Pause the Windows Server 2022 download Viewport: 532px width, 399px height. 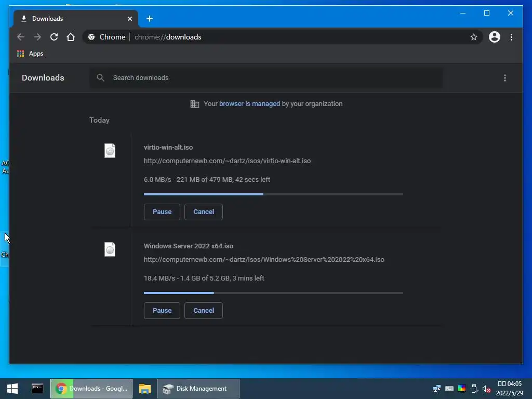tap(162, 311)
